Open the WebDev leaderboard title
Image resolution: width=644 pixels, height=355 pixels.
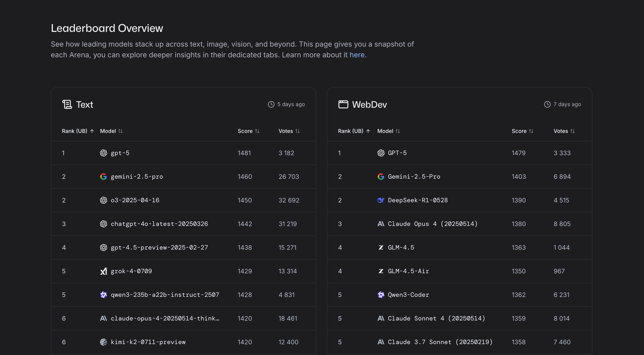coord(369,104)
